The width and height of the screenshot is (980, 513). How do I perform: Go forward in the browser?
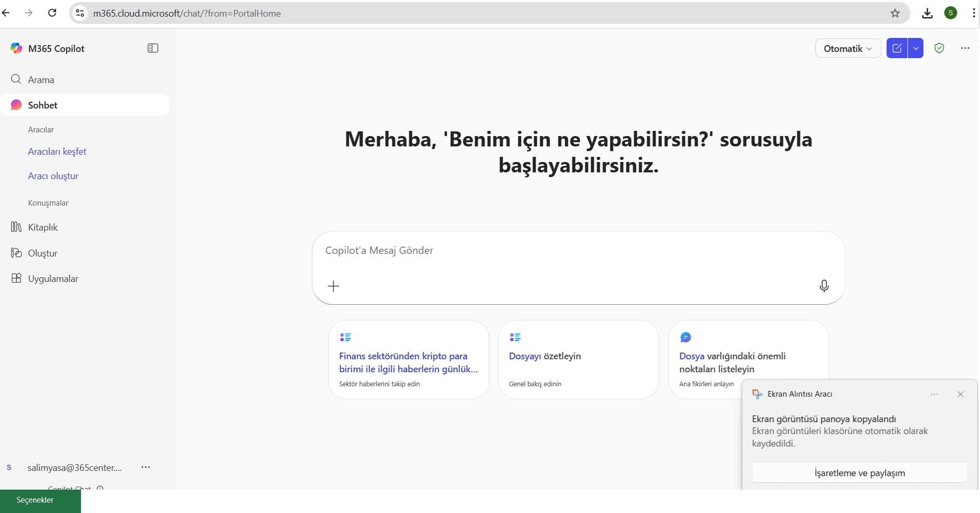point(29,13)
